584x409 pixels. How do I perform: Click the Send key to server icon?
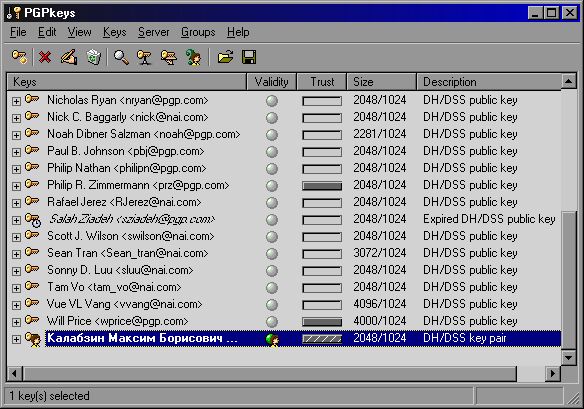145,57
